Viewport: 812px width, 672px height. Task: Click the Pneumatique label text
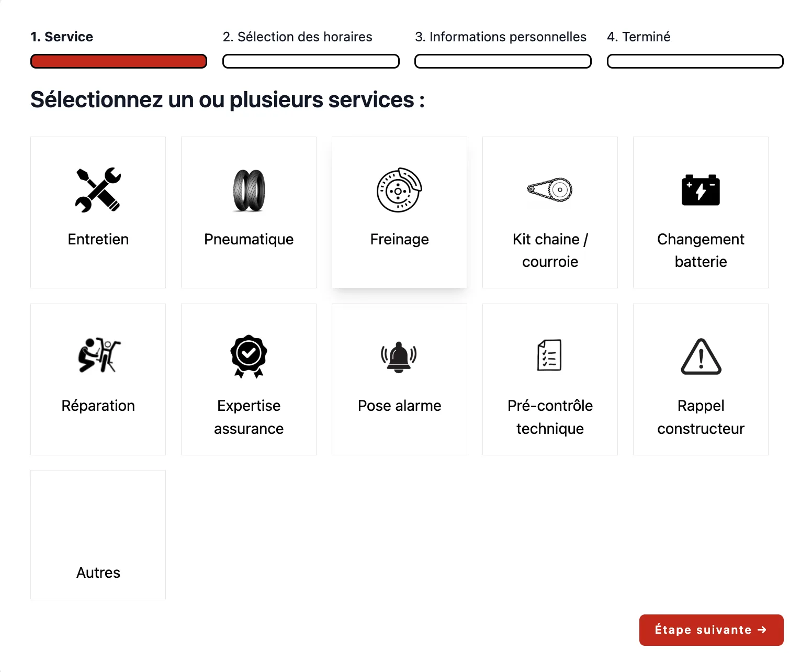(249, 240)
